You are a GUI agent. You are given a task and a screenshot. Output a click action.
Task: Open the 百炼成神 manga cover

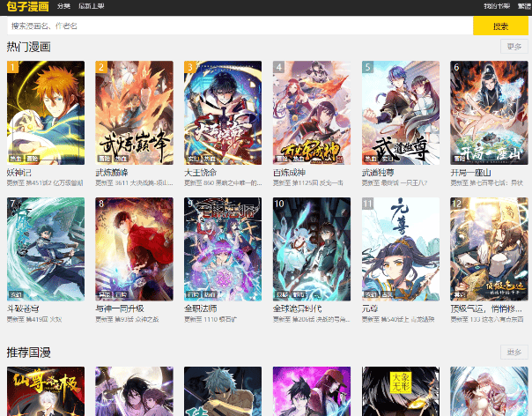tap(312, 113)
